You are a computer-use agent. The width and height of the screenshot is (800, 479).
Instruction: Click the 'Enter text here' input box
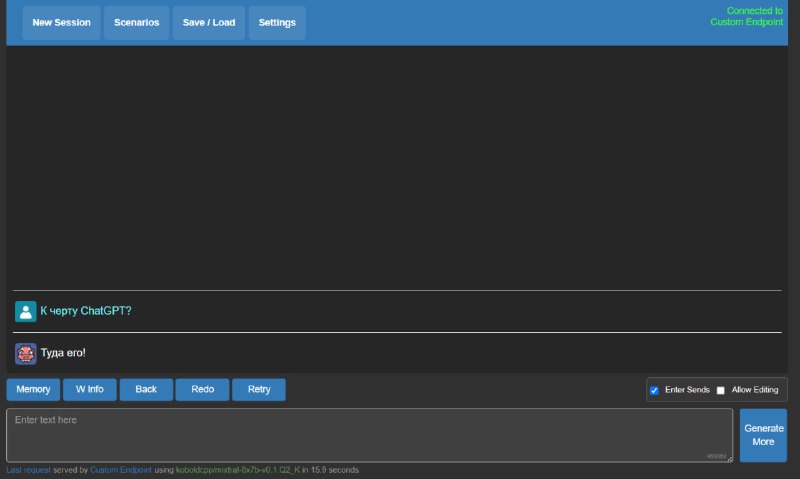click(369, 435)
